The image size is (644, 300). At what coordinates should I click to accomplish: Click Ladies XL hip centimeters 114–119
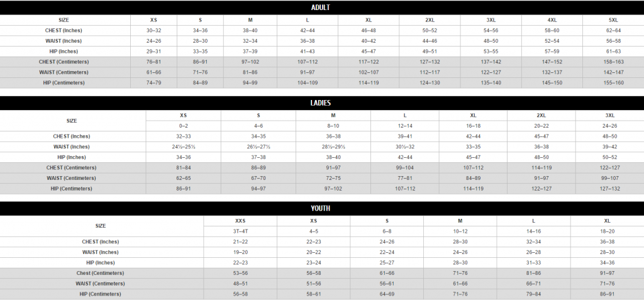coord(473,189)
